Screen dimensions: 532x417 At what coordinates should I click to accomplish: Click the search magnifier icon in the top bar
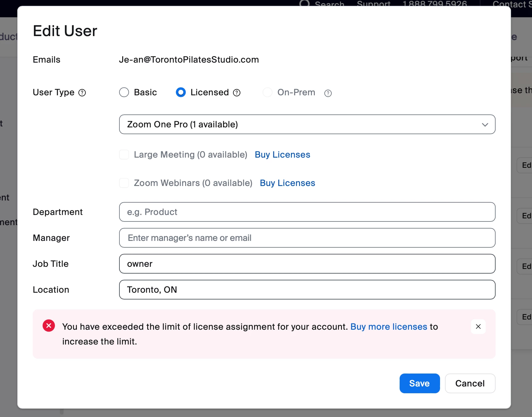pos(305,4)
